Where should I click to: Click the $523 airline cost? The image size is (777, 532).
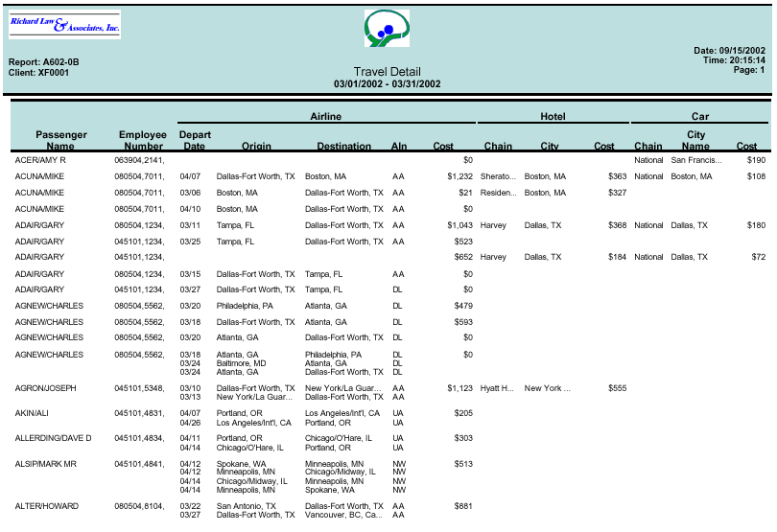pos(463,242)
